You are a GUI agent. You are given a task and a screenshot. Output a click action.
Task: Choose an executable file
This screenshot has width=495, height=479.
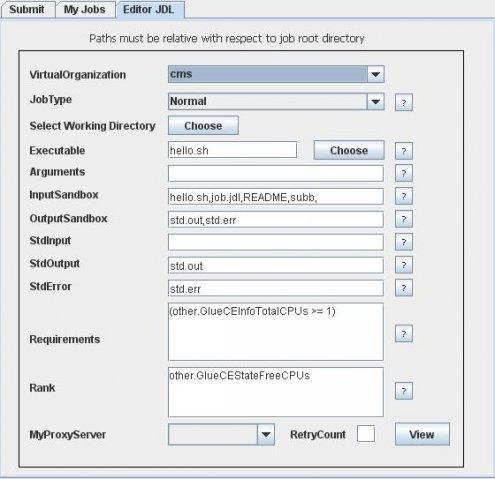tap(349, 150)
